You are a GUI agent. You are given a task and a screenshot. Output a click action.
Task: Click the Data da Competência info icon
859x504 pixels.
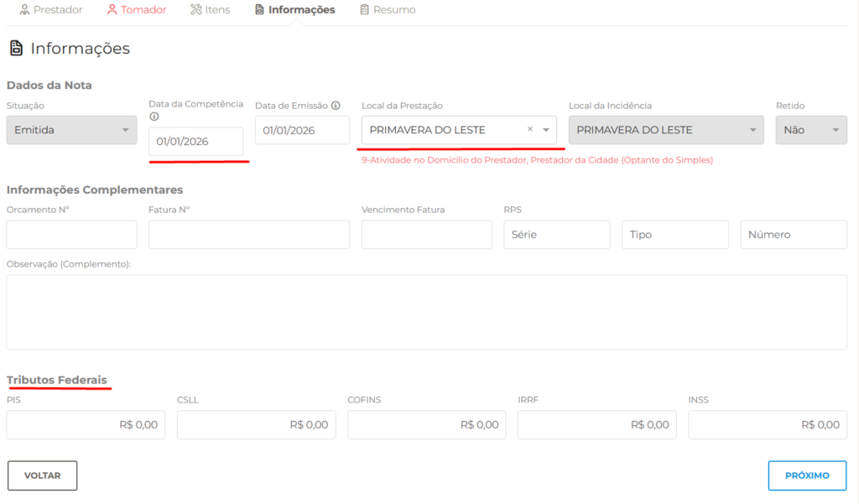click(154, 117)
